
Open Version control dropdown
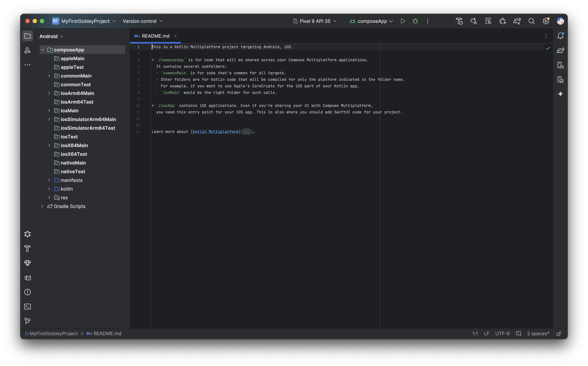142,21
